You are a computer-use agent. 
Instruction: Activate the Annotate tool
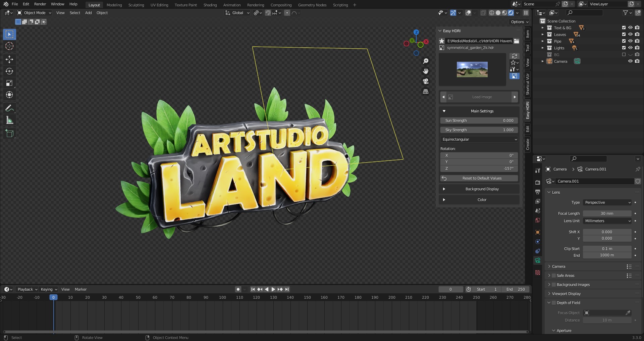coord(9,108)
